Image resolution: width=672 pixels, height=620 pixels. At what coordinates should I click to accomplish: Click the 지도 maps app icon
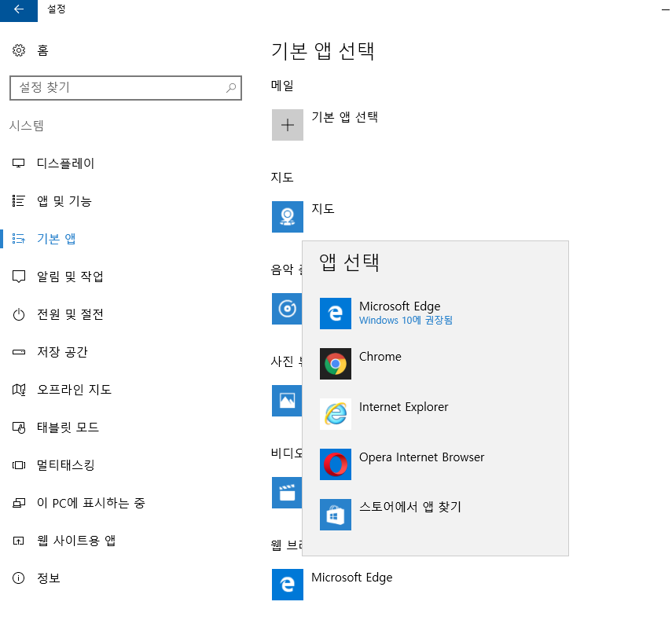[288, 217]
